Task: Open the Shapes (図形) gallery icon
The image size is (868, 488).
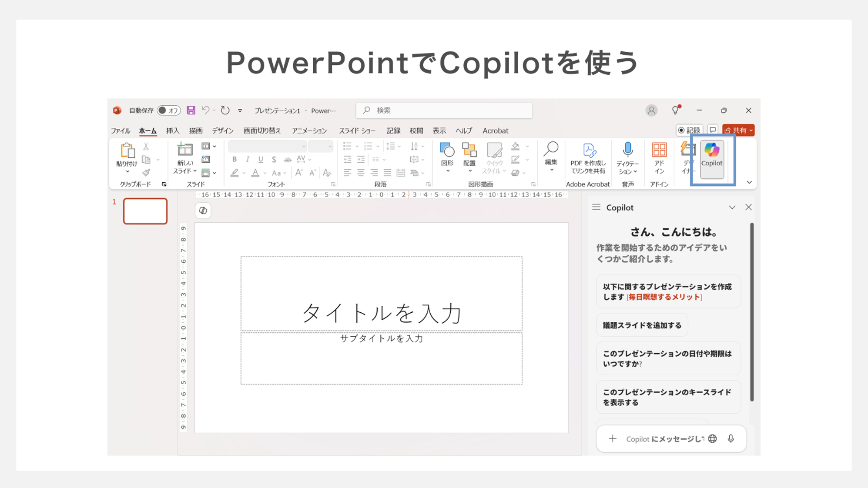Action: pos(447,150)
